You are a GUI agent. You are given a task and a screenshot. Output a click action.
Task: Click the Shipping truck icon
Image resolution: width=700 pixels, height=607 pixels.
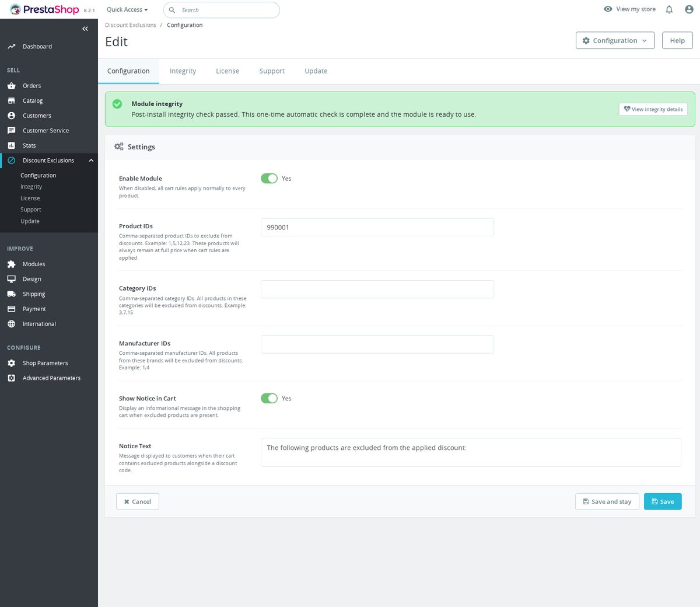(x=11, y=294)
